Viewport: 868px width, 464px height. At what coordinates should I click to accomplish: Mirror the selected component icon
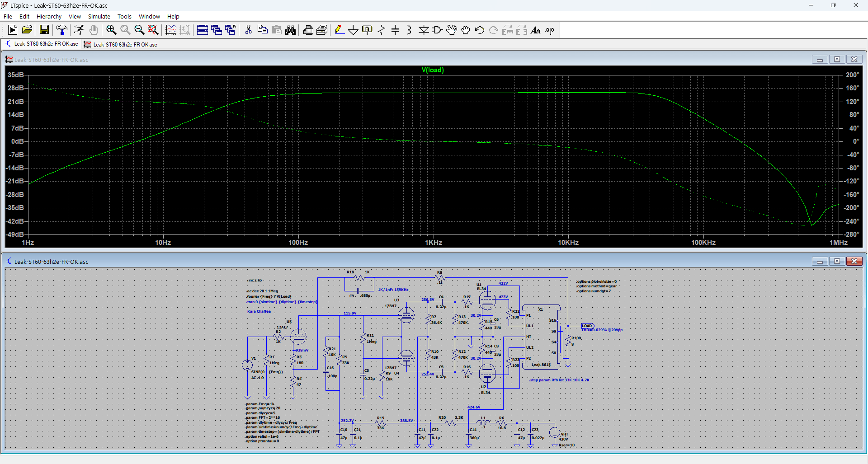coord(522,30)
